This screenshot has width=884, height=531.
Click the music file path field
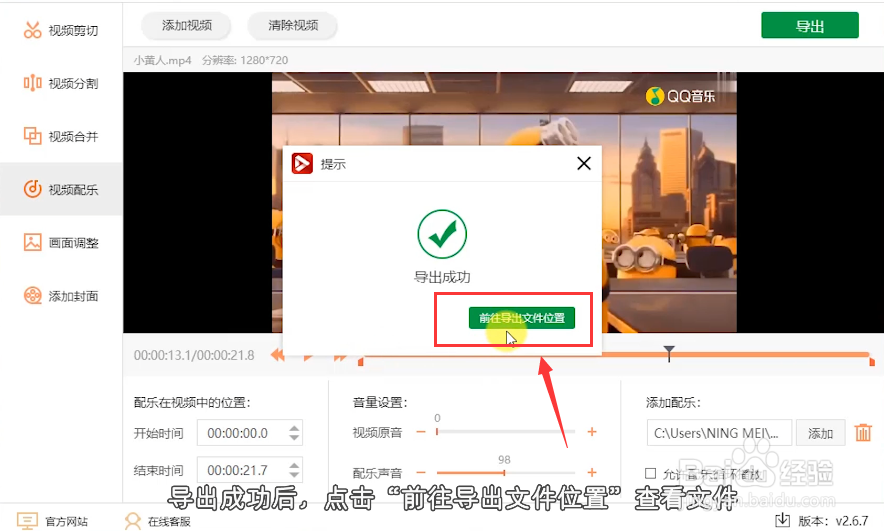coord(719,433)
